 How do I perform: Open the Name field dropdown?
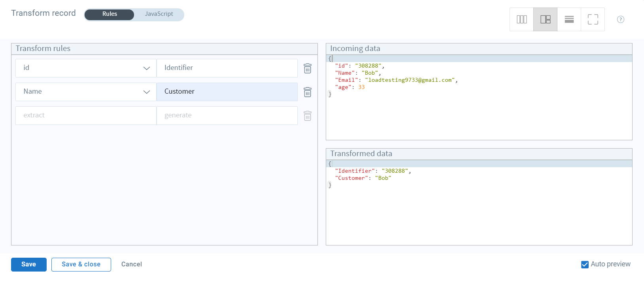(86, 92)
